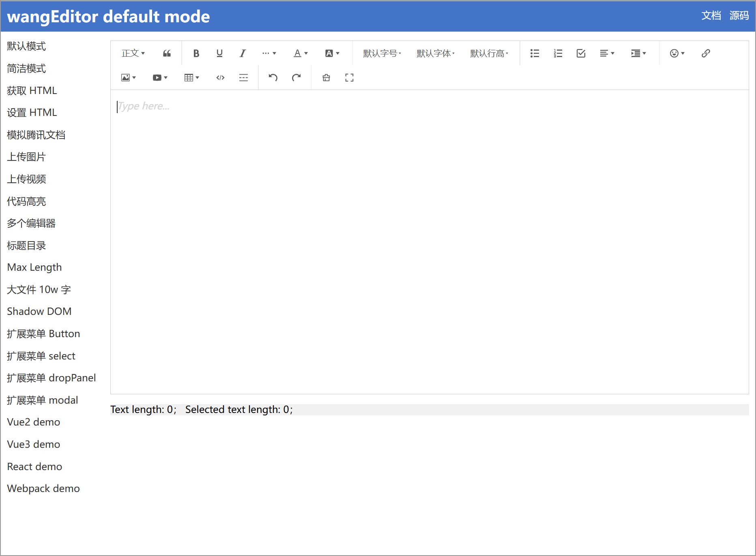Screen dimensions: 756x556
Task: Click the wangEditor default mode title
Action: 108,17
